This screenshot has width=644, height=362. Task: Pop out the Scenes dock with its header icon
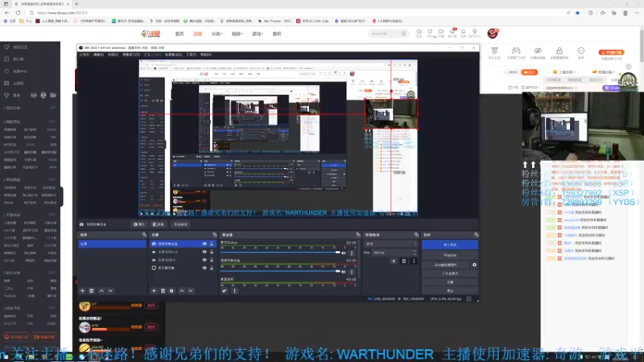(x=144, y=235)
